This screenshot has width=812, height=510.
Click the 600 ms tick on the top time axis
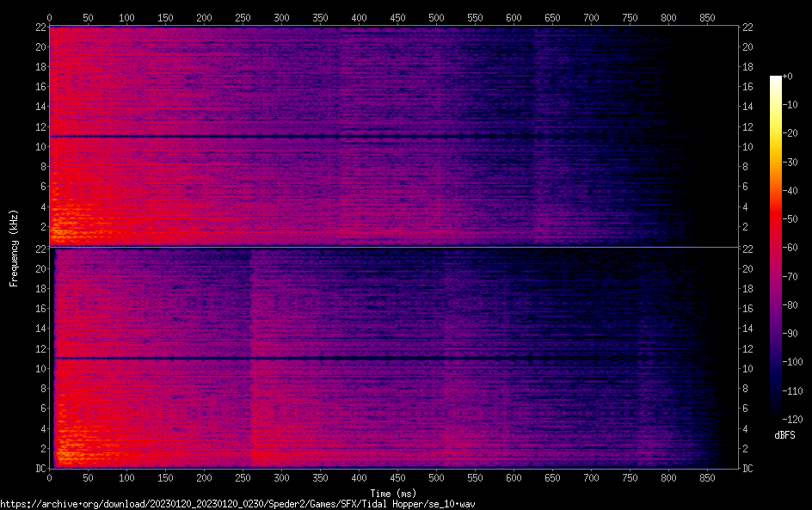pyautogui.click(x=514, y=17)
